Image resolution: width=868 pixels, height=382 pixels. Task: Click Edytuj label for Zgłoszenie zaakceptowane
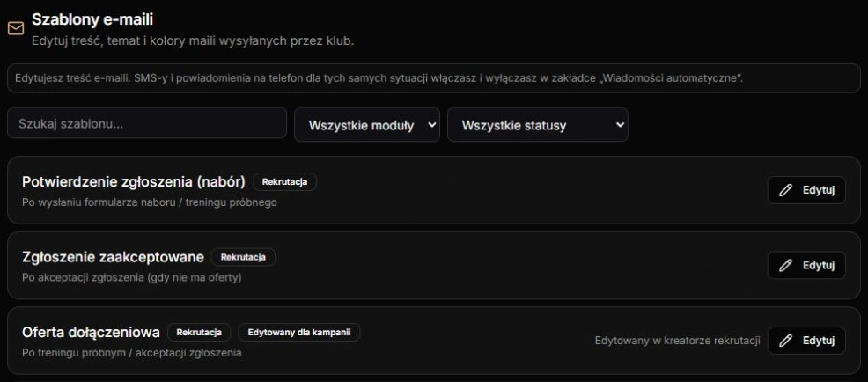coord(818,265)
